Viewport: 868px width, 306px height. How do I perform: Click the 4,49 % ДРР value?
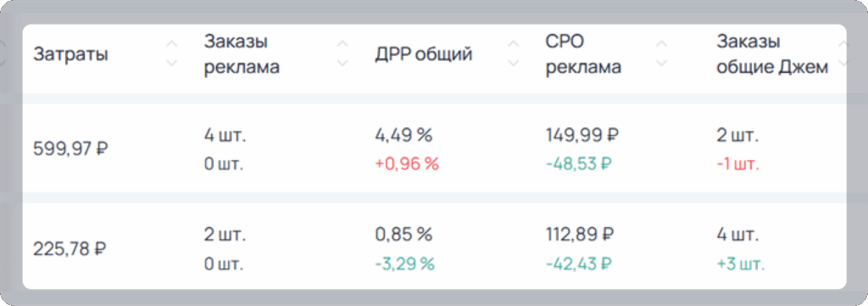click(403, 135)
